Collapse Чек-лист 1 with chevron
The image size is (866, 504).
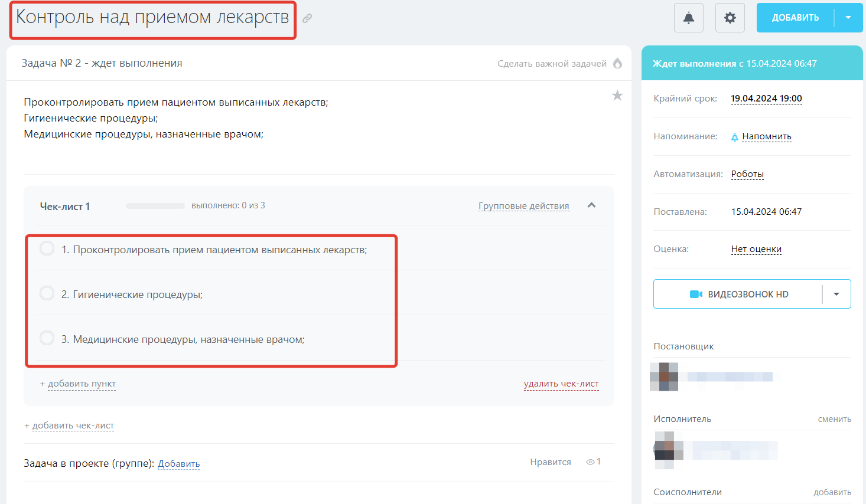click(591, 205)
